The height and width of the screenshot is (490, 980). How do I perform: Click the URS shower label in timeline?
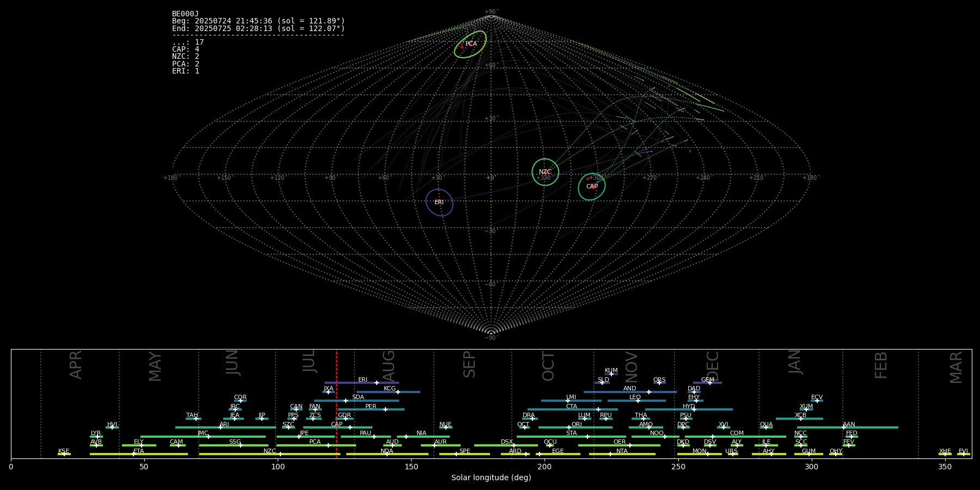pos(732,451)
